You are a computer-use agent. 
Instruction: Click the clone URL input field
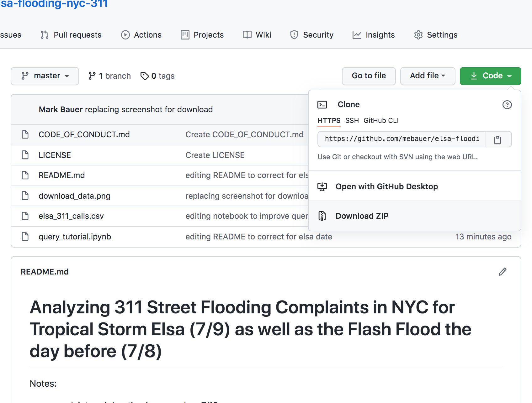pos(402,139)
